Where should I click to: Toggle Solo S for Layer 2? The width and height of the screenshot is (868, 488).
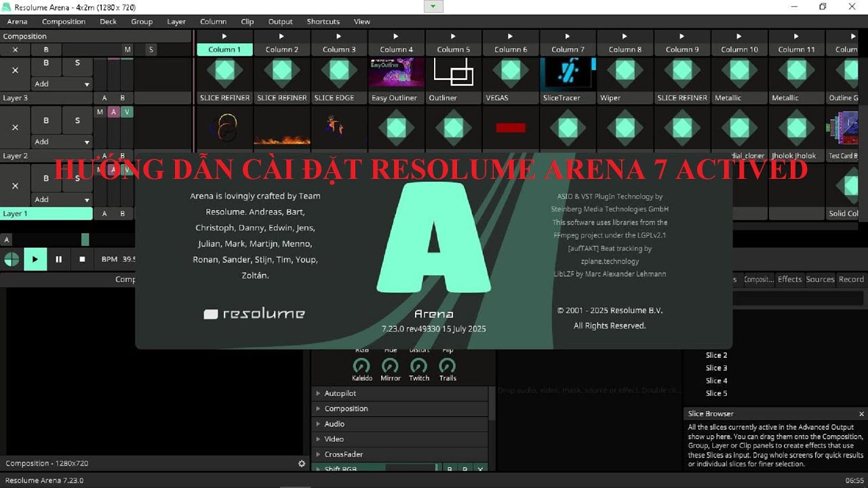coord(77,121)
